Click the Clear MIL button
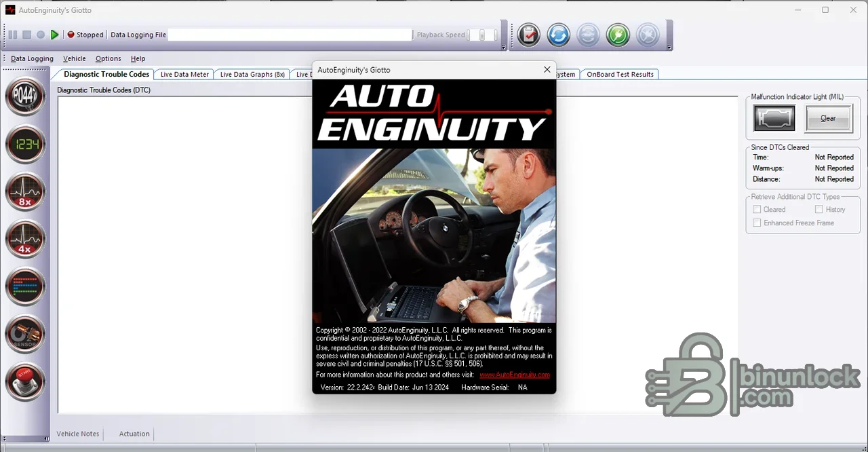The width and height of the screenshot is (868, 452). [828, 118]
